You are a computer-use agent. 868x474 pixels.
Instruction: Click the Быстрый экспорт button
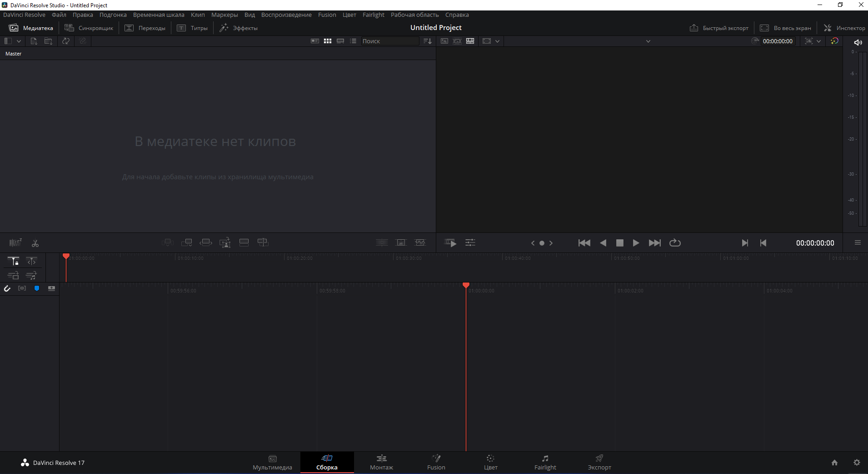pyautogui.click(x=719, y=28)
